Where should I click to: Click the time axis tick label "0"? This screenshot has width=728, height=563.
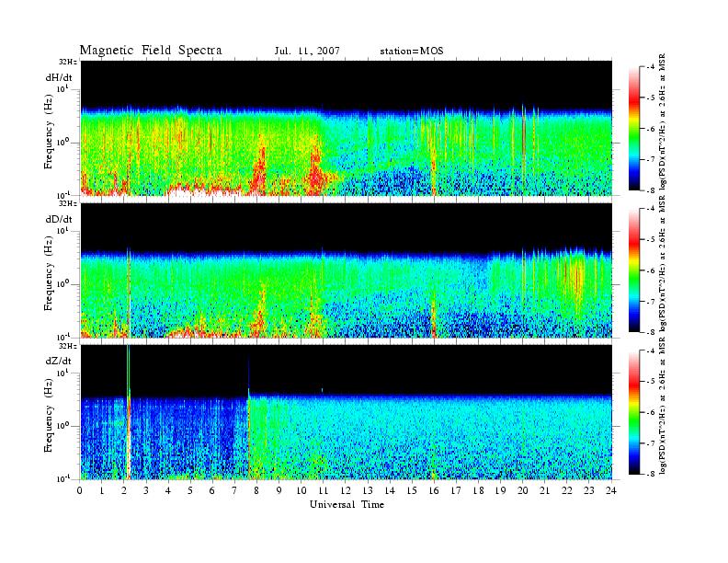point(80,490)
